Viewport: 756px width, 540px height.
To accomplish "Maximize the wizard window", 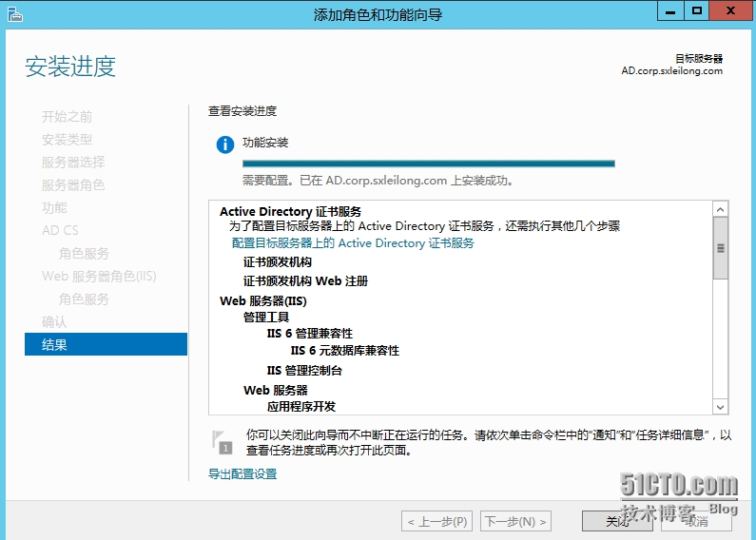I will point(696,11).
